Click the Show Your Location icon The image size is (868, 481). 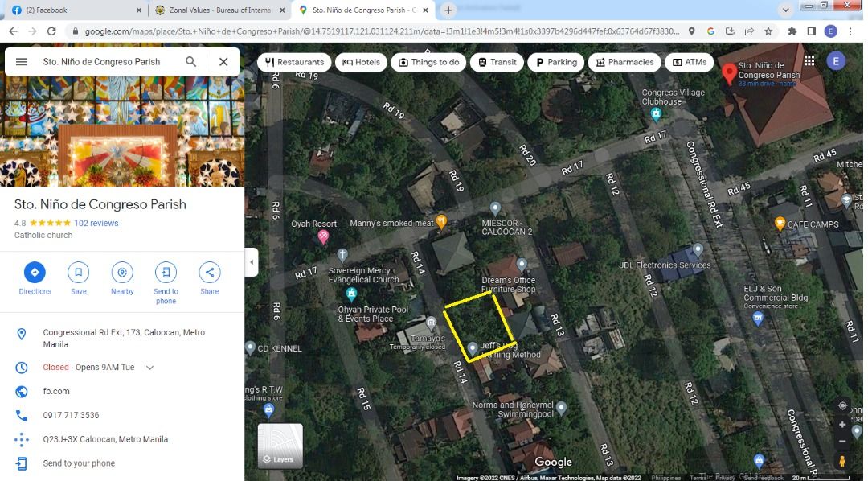click(842, 405)
